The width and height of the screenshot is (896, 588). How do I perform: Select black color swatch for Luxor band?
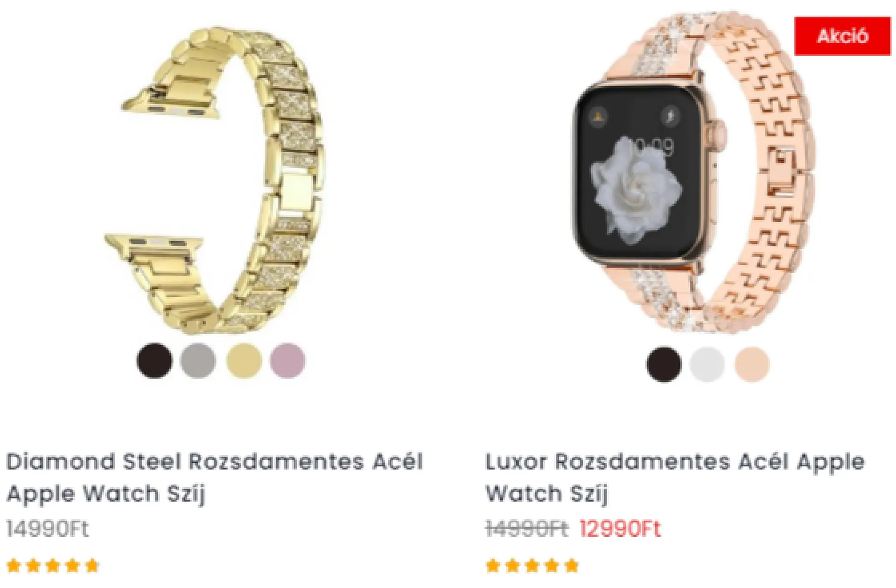pyautogui.click(x=664, y=364)
